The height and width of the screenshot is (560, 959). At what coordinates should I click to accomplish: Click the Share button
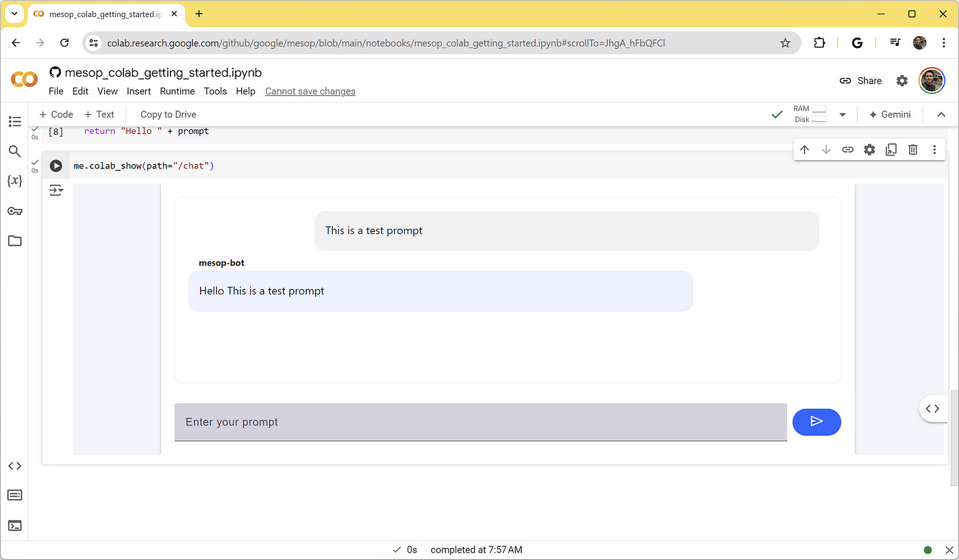tap(860, 80)
